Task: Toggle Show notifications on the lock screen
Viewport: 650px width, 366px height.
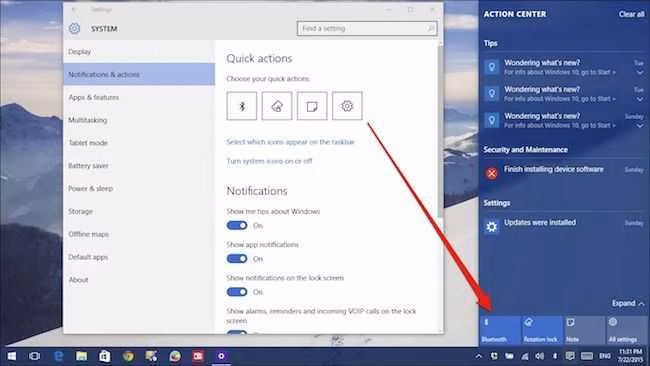Action: (x=237, y=292)
